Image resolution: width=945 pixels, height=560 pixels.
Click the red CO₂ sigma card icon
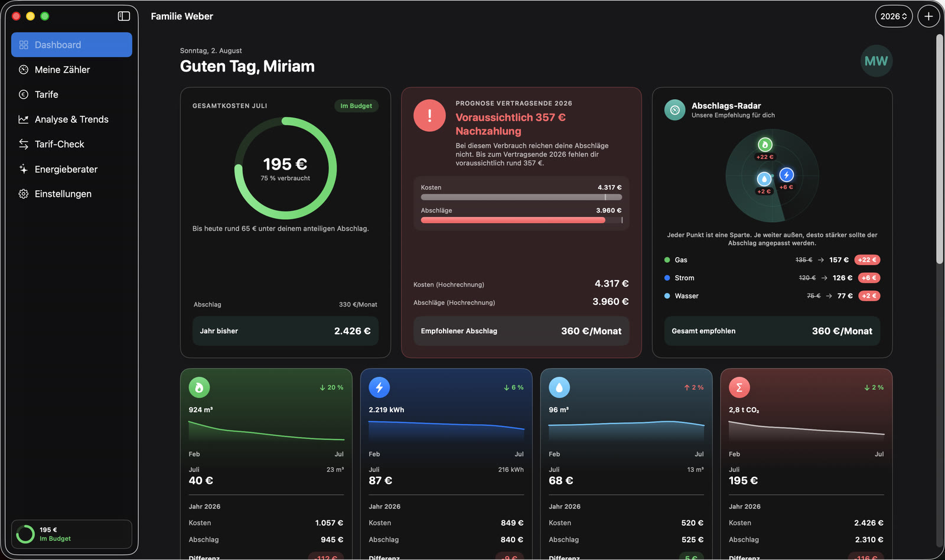tap(739, 388)
